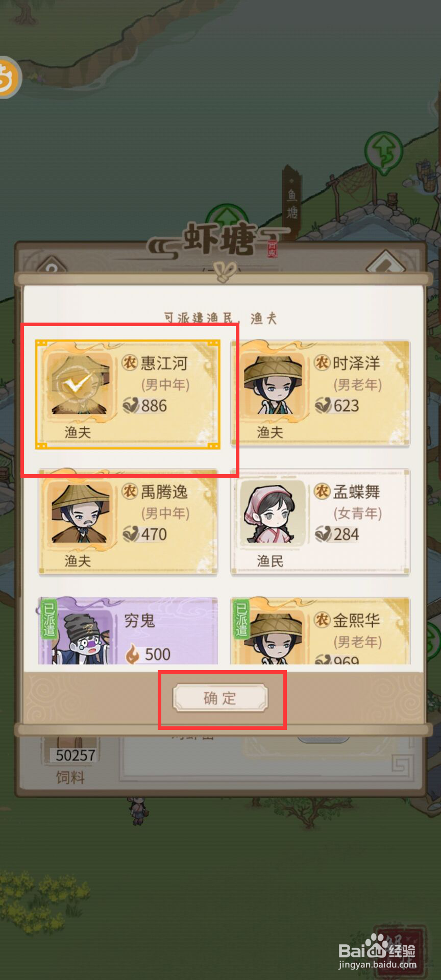The height and width of the screenshot is (980, 441).
Task: Tap the dispatched 穷鬼 purple card
Action: pyautogui.click(x=128, y=631)
